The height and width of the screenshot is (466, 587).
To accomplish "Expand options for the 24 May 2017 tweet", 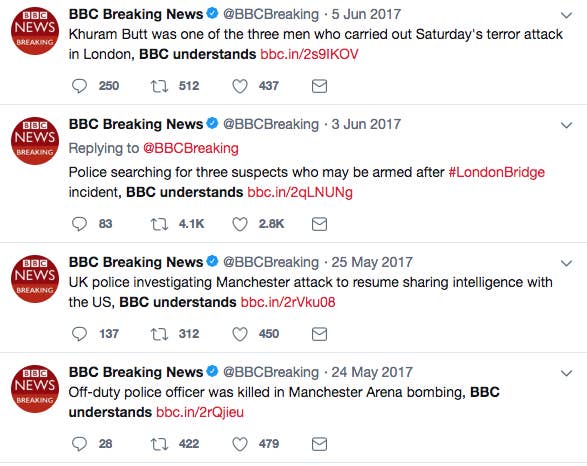I will (566, 373).
